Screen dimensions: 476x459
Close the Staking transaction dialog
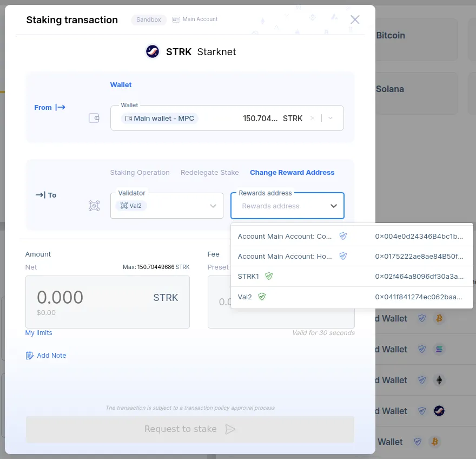(x=355, y=19)
